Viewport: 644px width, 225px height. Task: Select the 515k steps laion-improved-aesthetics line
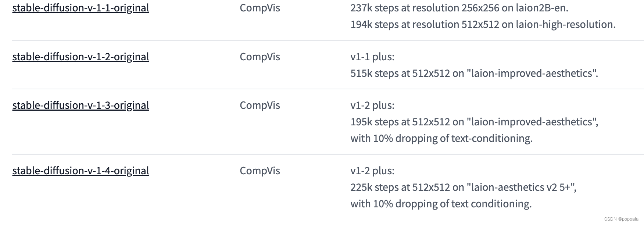[474, 73]
